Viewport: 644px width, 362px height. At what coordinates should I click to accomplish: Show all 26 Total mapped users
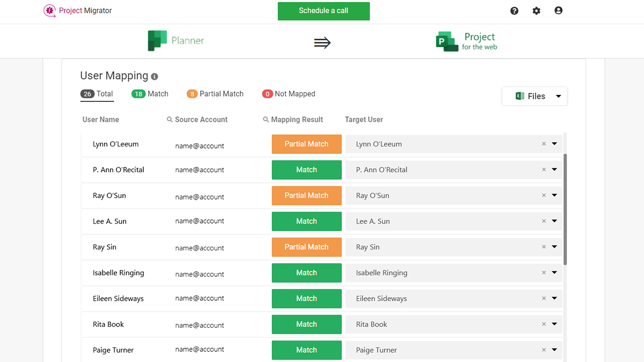pyautogui.click(x=97, y=93)
